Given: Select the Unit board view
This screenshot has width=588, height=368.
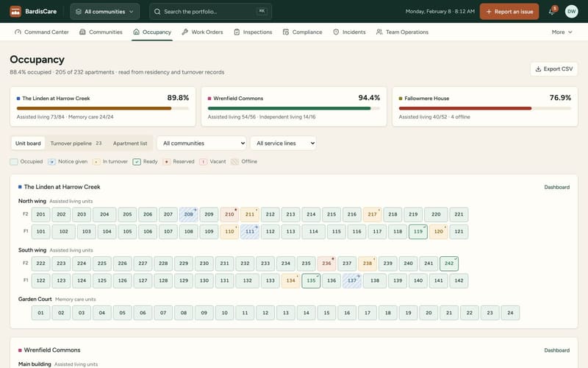Looking at the screenshot, I should pos(28,143).
